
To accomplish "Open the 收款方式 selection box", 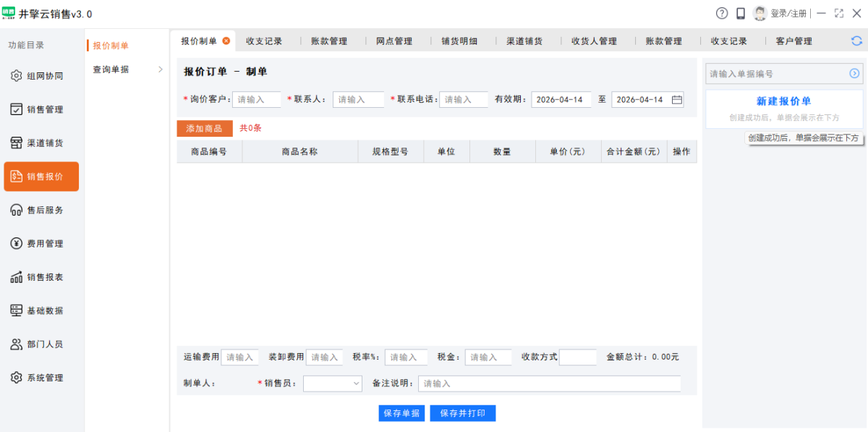I will (577, 357).
